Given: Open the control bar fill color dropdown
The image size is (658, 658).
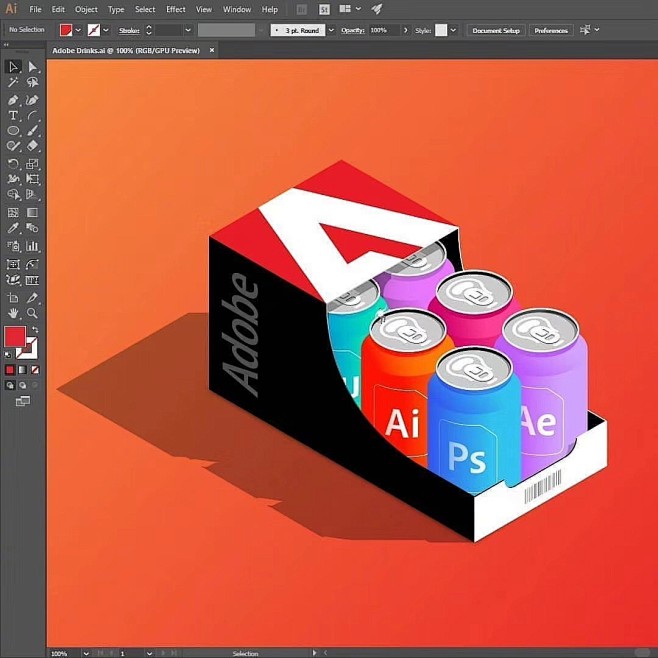Looking at the screenshot, I should coord(78,30).
